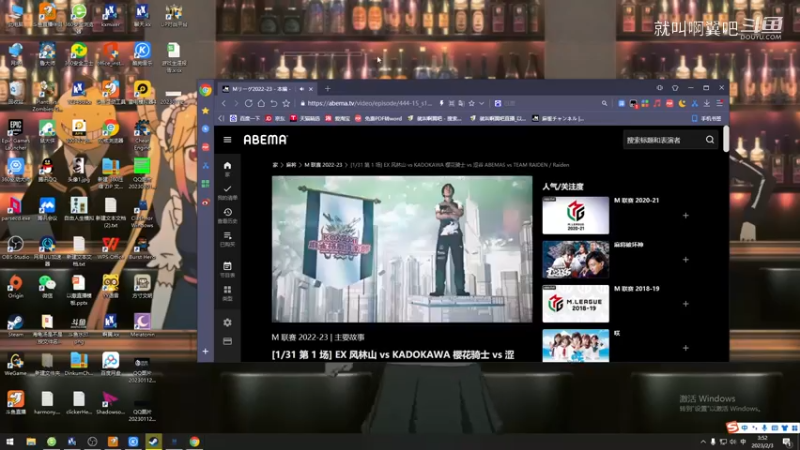Open the address bar dropdown chevron
Image resolution: width=800 pixels, height=450 pixels.
click(x=482, y=103)
